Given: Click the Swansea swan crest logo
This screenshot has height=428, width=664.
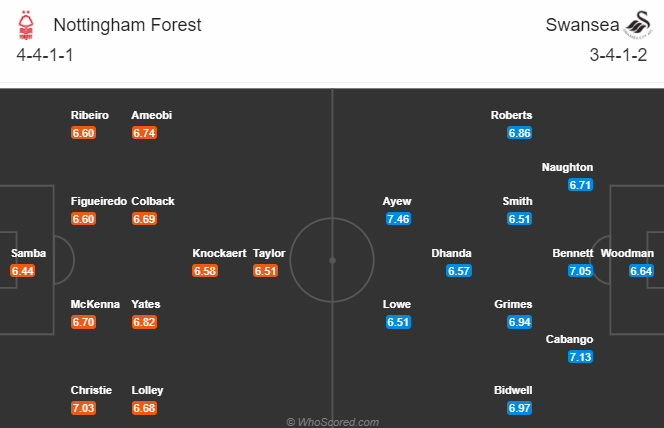Looking at the screenshot, I should [639, 25].
